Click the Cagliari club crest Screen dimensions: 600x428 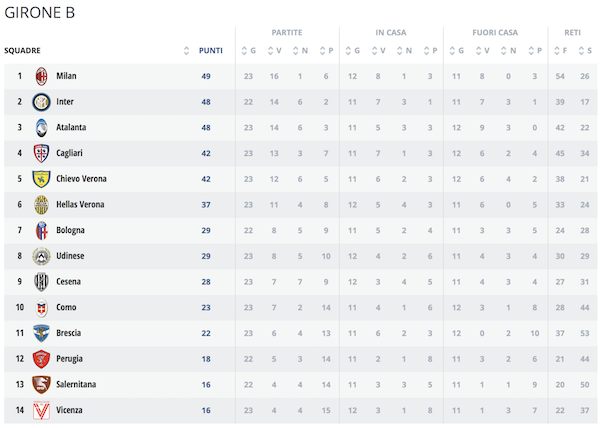41,153
